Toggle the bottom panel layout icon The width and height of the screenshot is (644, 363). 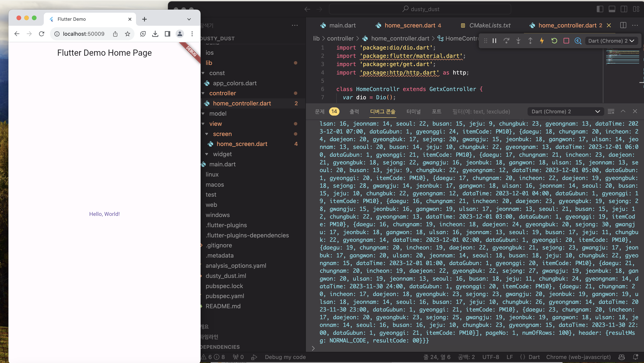coord(612,9)
